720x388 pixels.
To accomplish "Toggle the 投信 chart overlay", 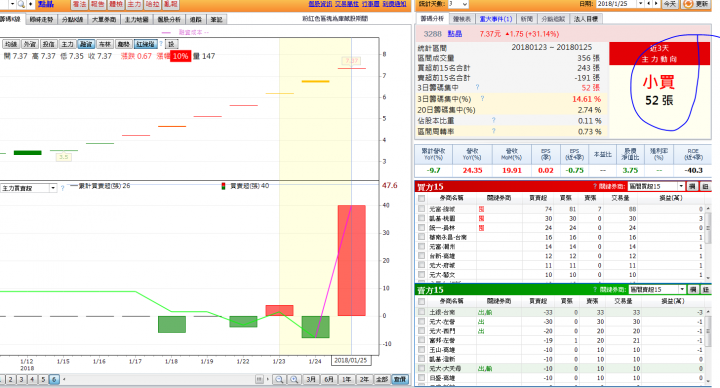I will coord(48,44).
